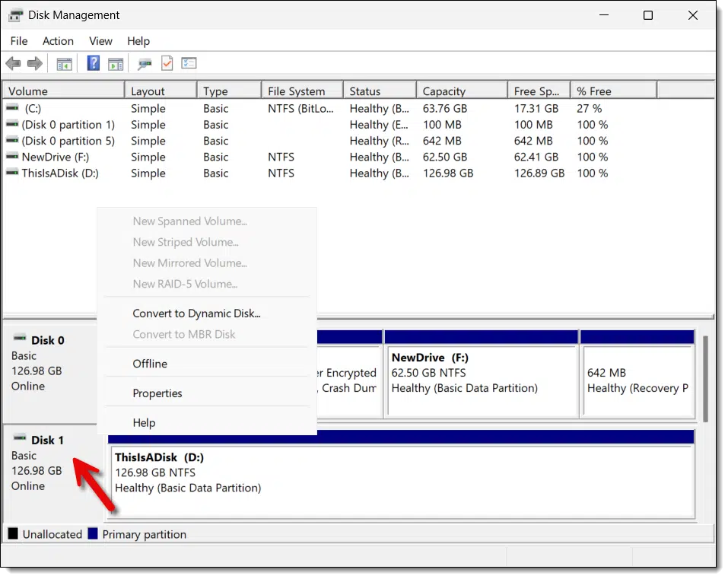
Task: Open the blue Help toolbar icon
Action: tap(94, 63)
